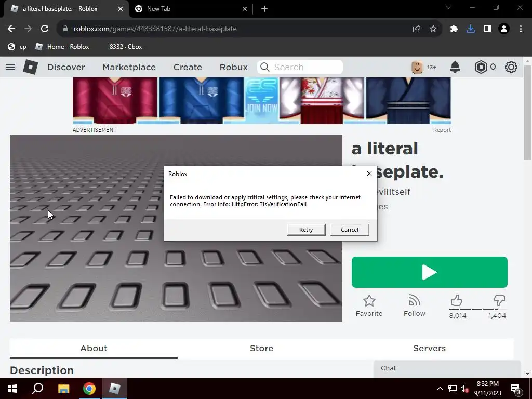Open the '8332 · Cbox' bookmark
The height and width of the screenshot is (399, 532).
pos(126,47)
